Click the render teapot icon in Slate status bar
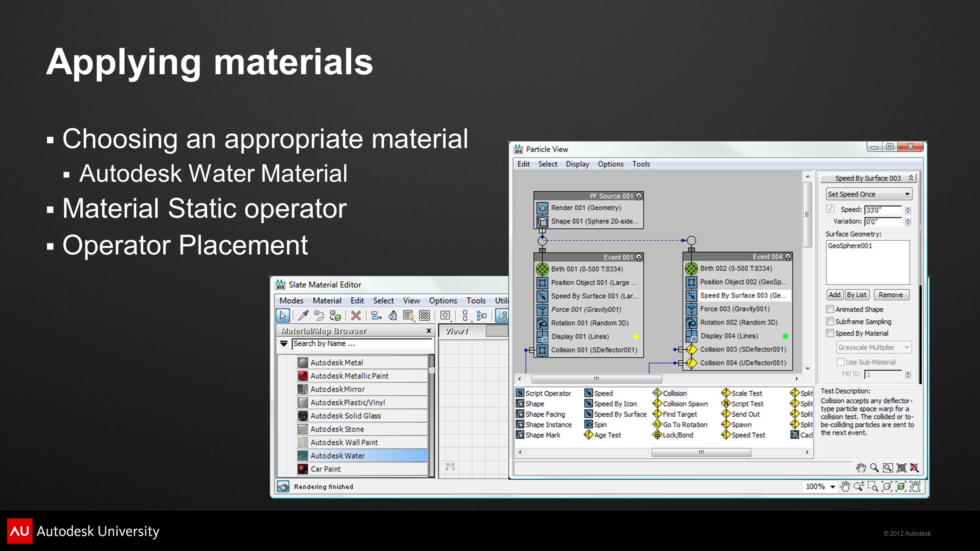 [x=283, y=487]
